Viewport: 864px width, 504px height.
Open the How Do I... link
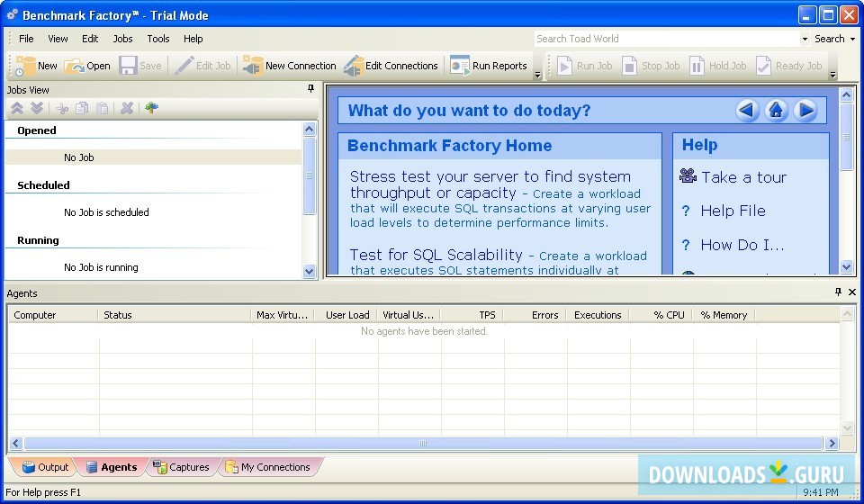(742, 245)
